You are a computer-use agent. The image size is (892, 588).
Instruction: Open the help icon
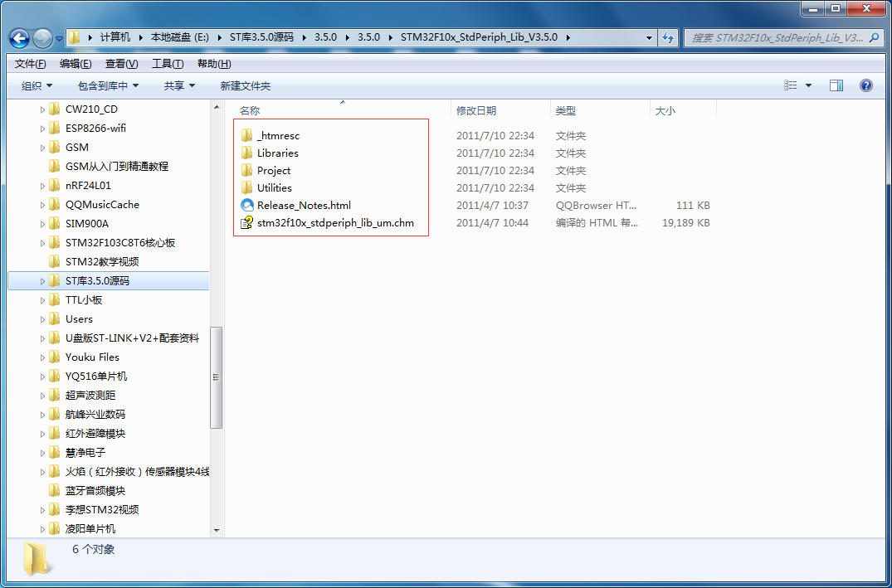(x=865, y=85)
